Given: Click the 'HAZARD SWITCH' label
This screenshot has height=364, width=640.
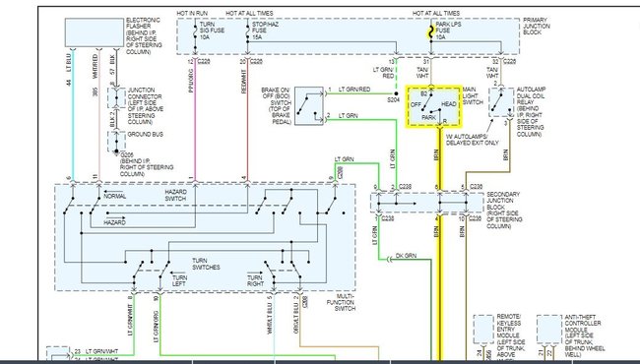Looking at the screenshot, I should pos(175,195).
